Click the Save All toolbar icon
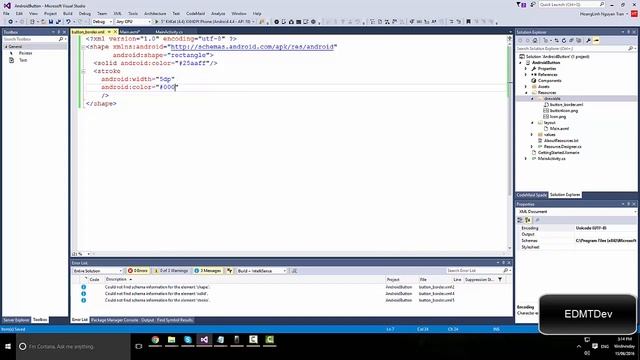The height and width of the screenshot is (360, 640). [58, 22]
